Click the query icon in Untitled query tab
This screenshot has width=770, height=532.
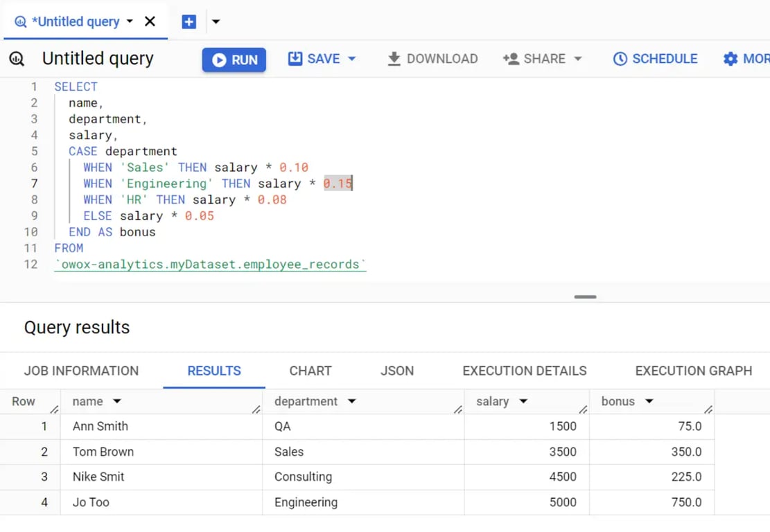click(x=20, y=21)
